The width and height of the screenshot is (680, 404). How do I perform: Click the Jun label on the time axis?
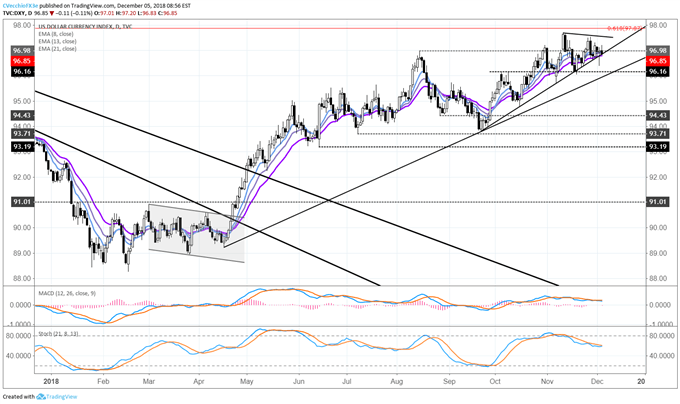299,381
